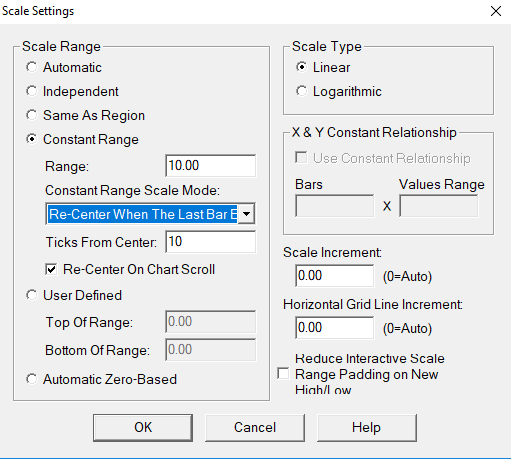Click the Scale Increment field
Screen dimensions: 511x459
[x=334, y=276]
